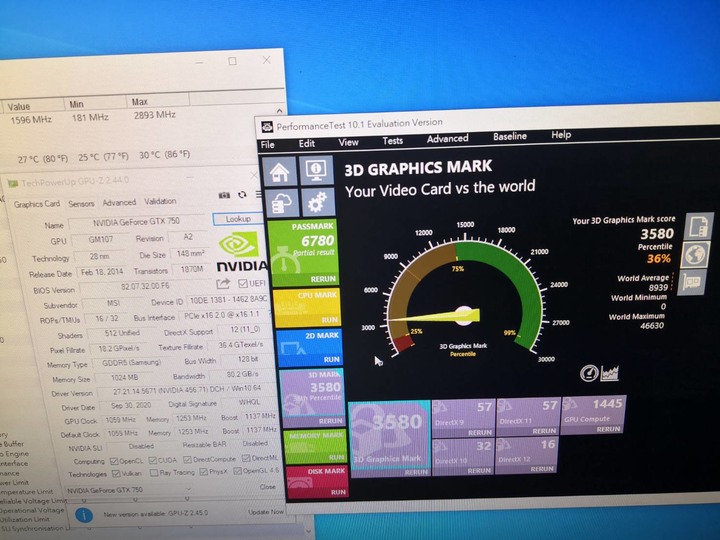Click RERUN under GPU Compute tile
Screen dimensions: 720x540
pos(608,429)
